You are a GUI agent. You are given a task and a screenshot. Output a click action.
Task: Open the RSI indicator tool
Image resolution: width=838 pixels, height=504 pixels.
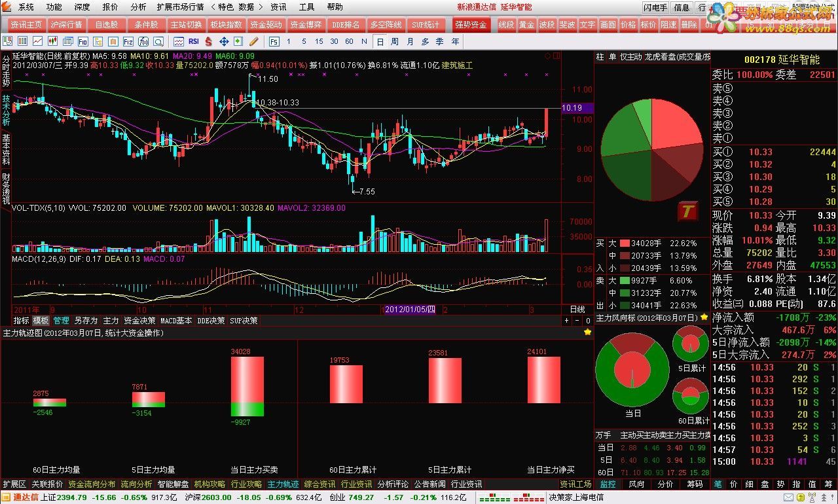pos(194,41)
